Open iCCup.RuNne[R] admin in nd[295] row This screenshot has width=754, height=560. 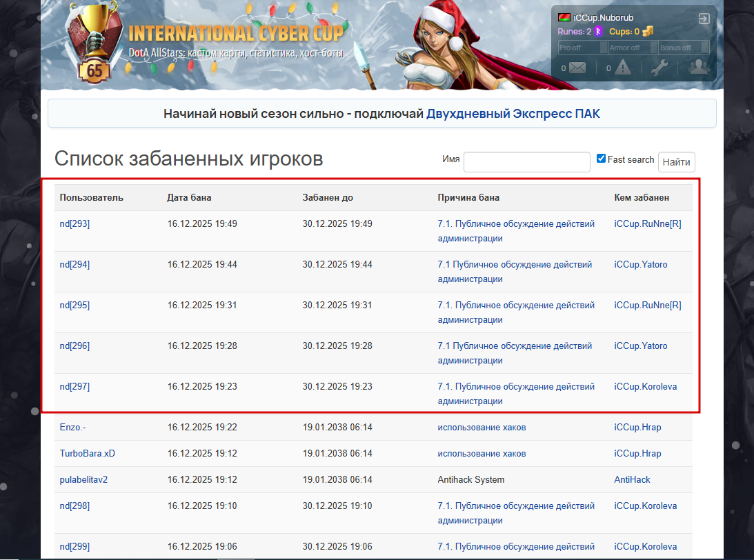point(648,306)
